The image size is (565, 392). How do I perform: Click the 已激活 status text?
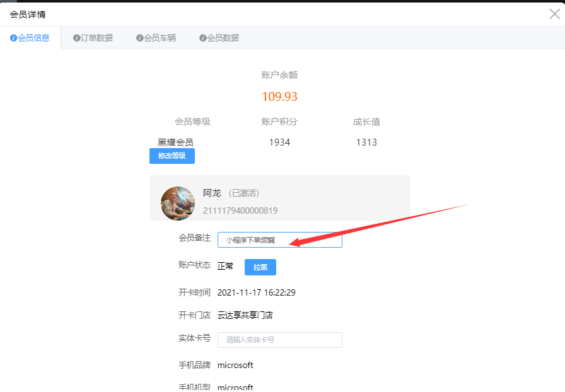tap(244, 193)
